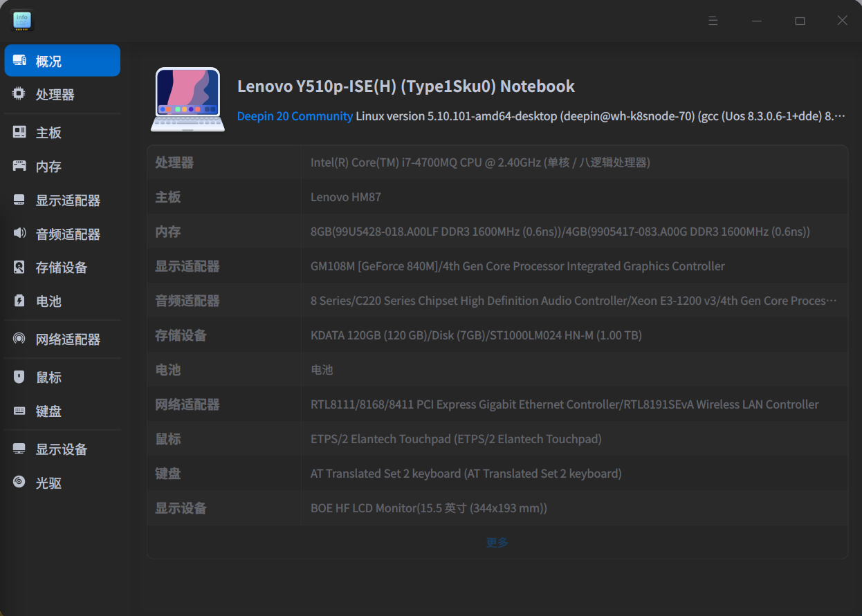Expand the 更多 section to show more hardware
This screenshot has height=616, width=862.
(x=496, y=542)
